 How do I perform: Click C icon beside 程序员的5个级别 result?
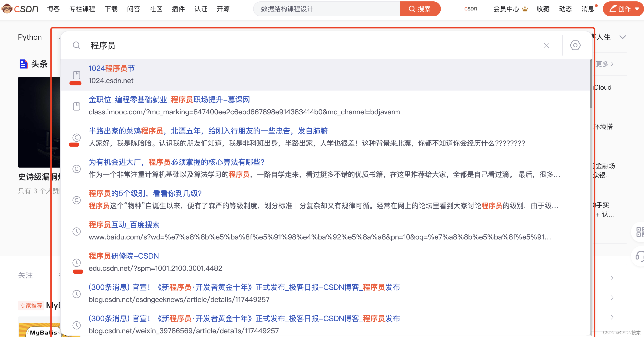click(x=77, y=200)
